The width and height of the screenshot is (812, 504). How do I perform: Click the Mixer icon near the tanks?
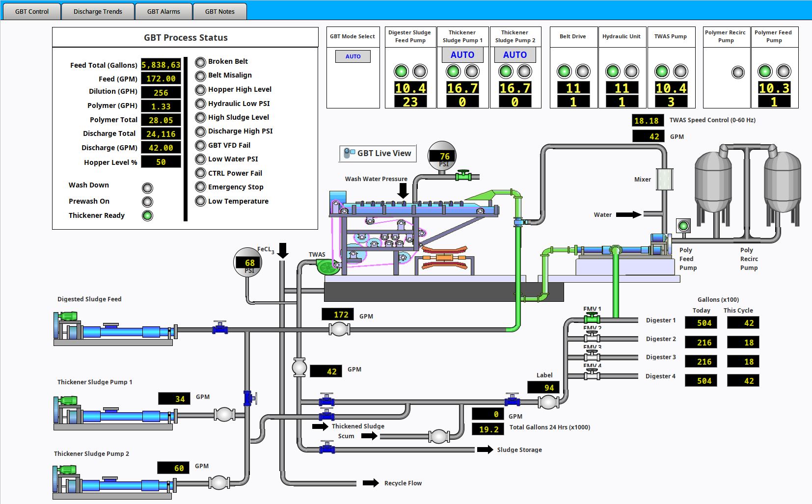click(x=665, y=180)
